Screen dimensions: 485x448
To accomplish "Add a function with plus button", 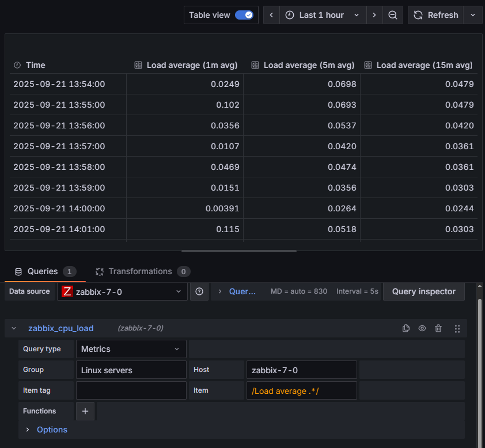I will [x=85, y=411].
